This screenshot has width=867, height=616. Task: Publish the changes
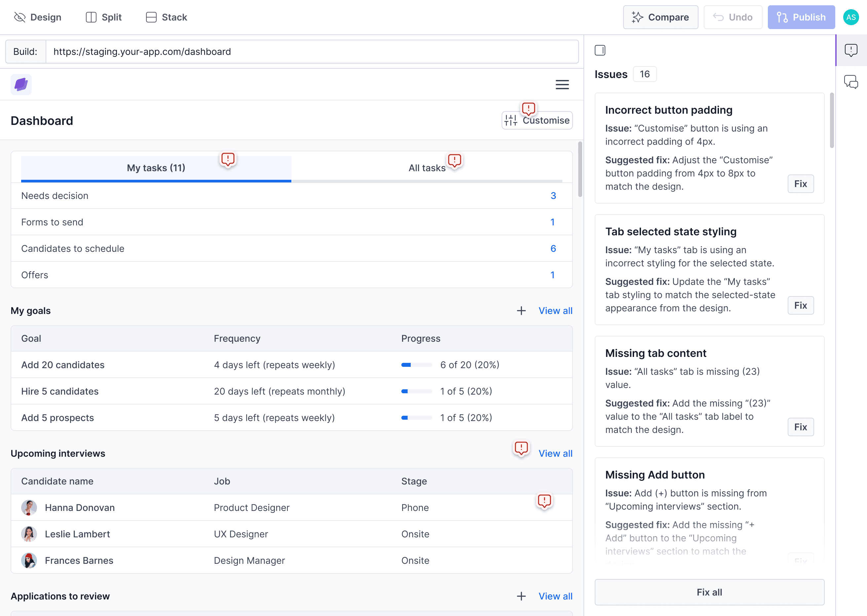801,17
